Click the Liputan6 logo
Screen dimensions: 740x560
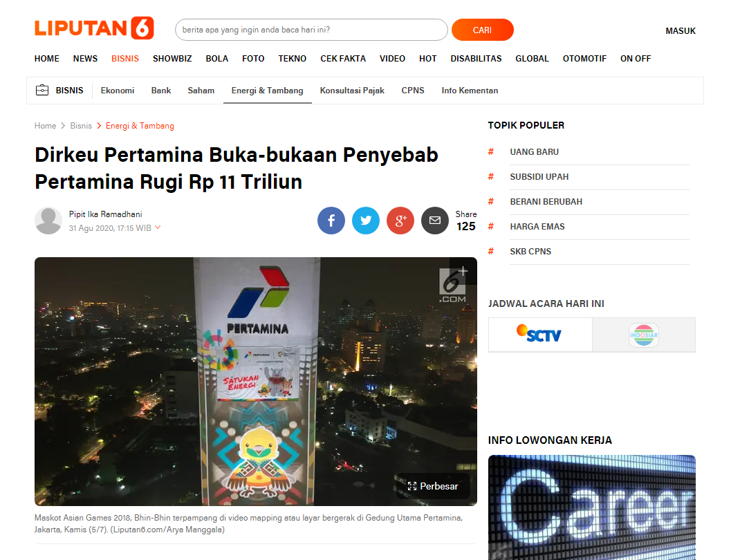94,28
